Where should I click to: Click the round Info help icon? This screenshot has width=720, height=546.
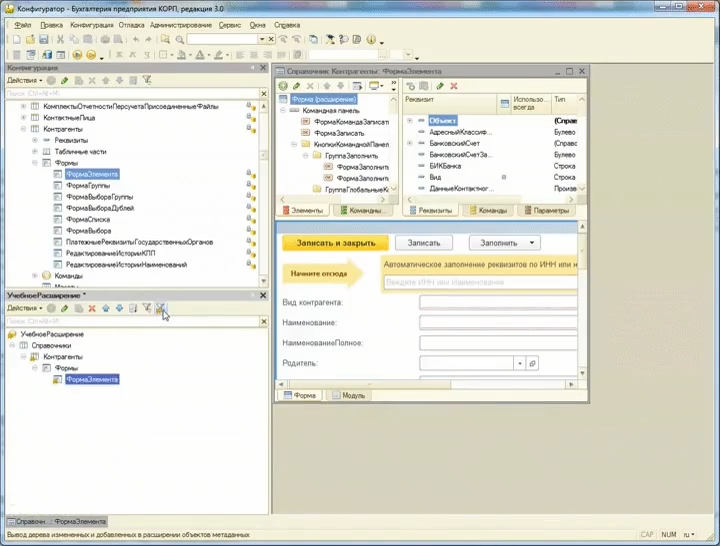pos(371,39)
